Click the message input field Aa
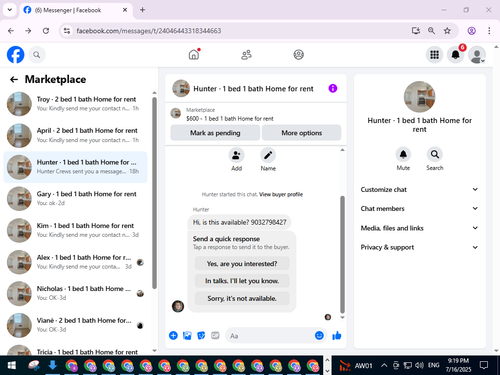The image size is (500, 375). point(270,336)
